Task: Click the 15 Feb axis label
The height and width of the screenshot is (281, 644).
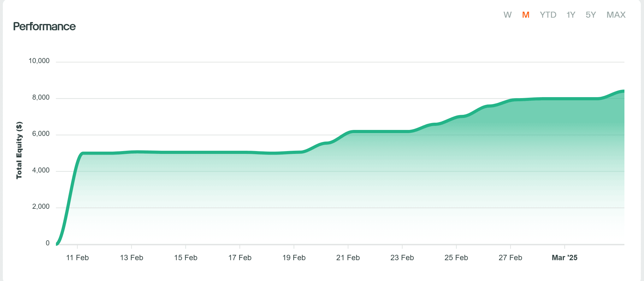Action: pyautogui.click(x=186, y=258)
